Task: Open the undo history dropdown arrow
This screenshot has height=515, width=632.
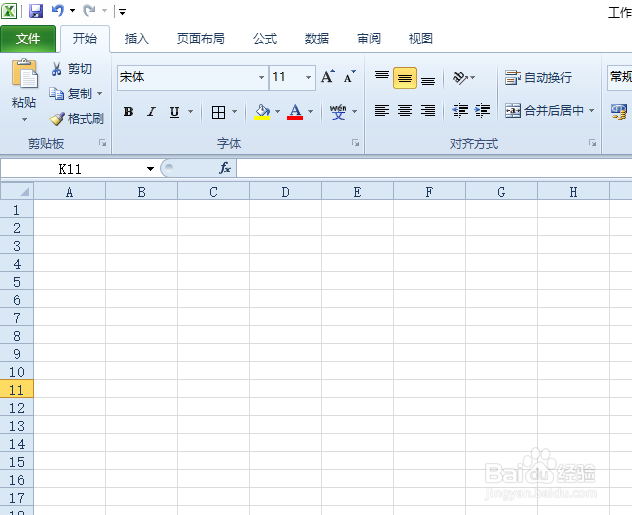Action: (x=73, y=11)
